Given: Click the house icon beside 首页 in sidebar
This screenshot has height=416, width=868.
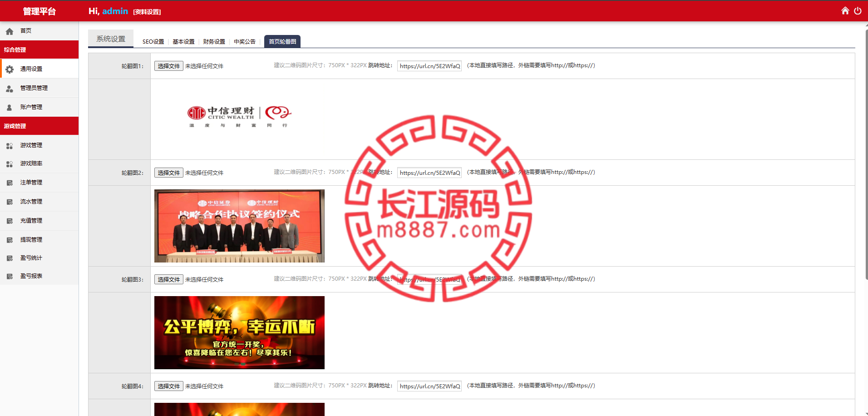Looking at the screenshot, I should point(10,31).
